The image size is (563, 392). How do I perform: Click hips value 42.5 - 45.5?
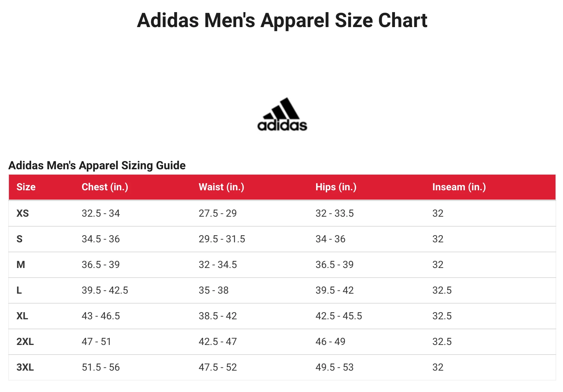[339, 316]
